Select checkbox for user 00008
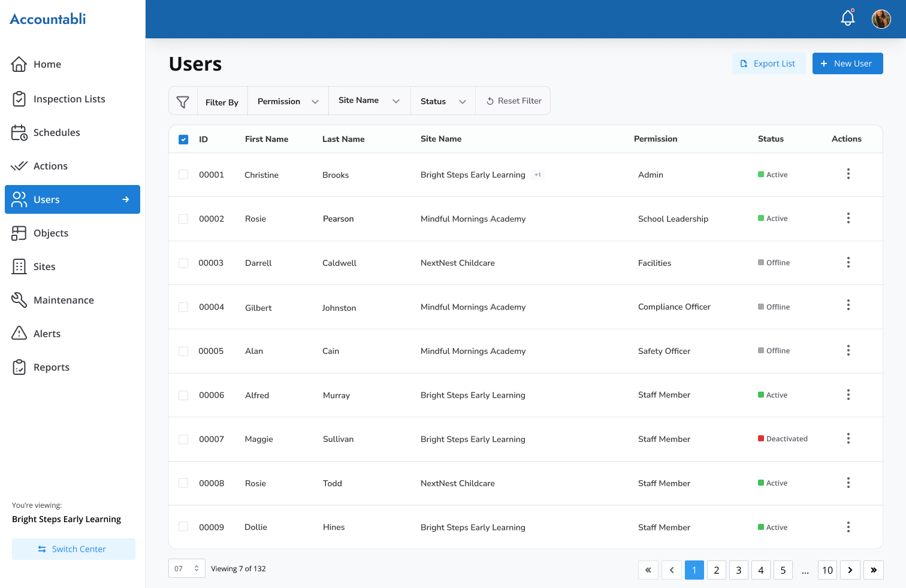The image size is (906, 588). coord(183,483)
